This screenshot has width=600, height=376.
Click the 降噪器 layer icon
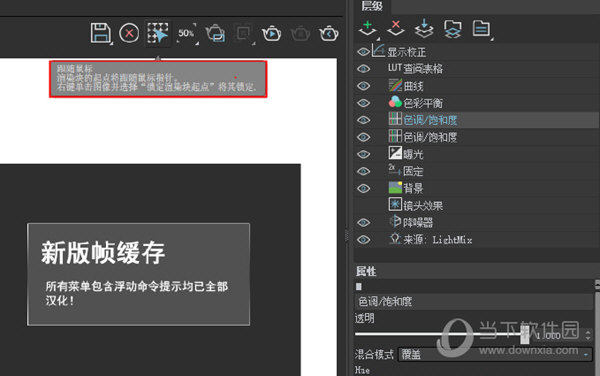pyautogui.click(x=395, y=221)
